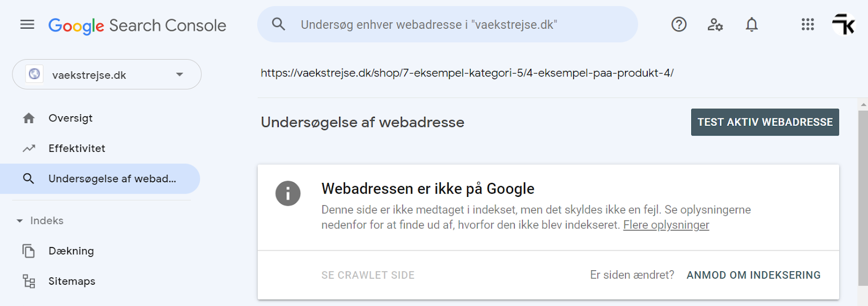Image resolution: width=868 pixels, height=306 pixels.
Task: Click the Dækning pages icon
Action: click(29, 251)
